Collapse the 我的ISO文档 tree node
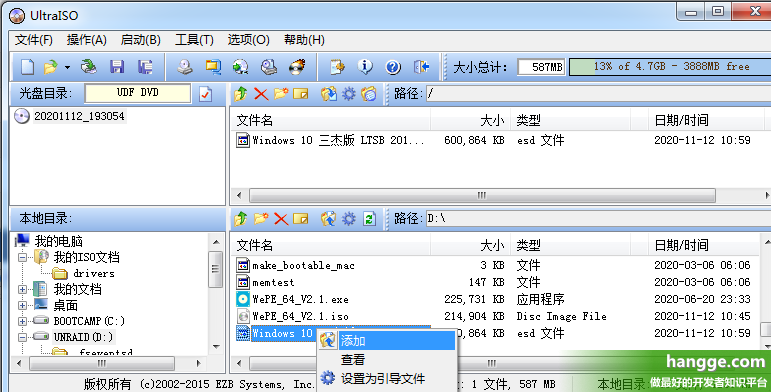 coord(23,257)
